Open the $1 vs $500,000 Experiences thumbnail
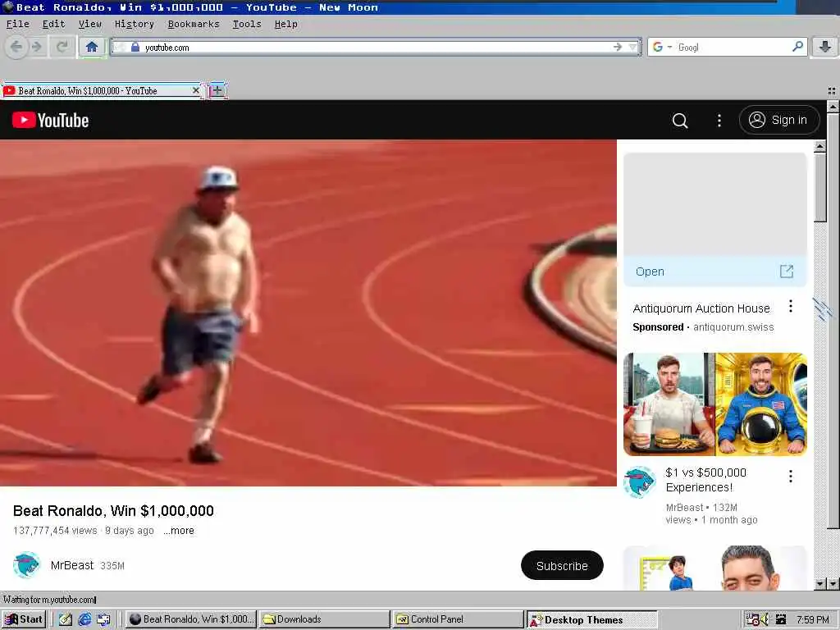The height and width of the screenshot is (630, 840). point(715,404)
